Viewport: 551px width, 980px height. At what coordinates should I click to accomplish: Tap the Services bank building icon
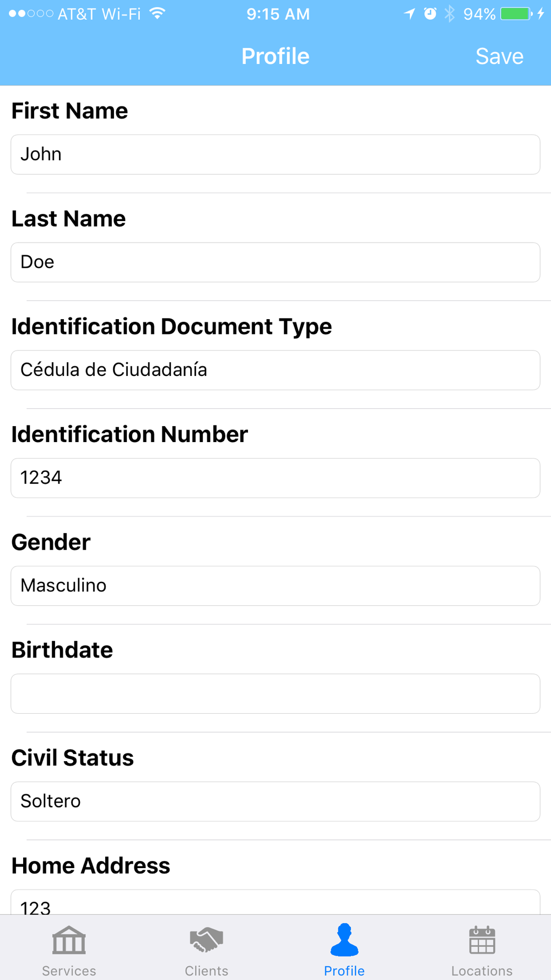click(x=69, y=940)
